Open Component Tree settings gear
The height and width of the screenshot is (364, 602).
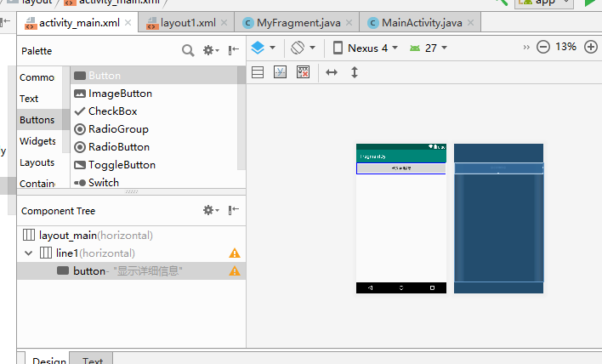[211, 210]
